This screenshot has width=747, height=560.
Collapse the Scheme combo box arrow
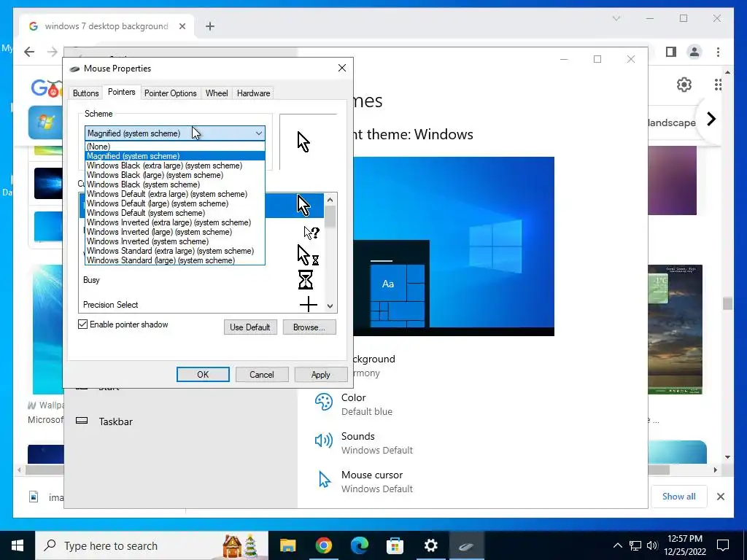click(x=259, y=133)
